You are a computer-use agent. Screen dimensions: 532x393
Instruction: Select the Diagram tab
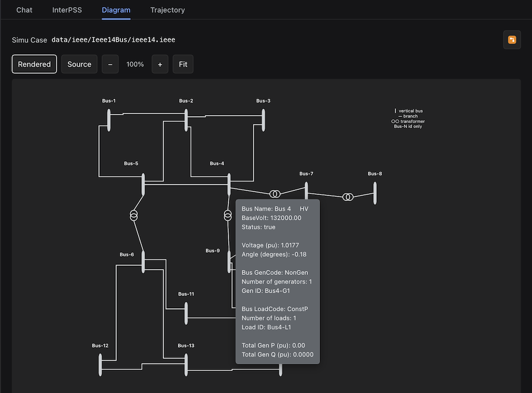[x=116, y=10]
